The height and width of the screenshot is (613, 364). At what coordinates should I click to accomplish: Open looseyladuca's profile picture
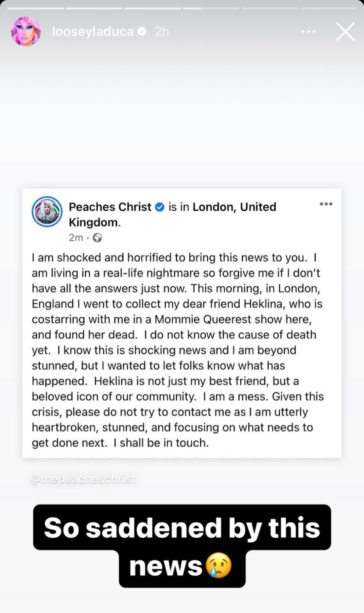coord(26,32)
